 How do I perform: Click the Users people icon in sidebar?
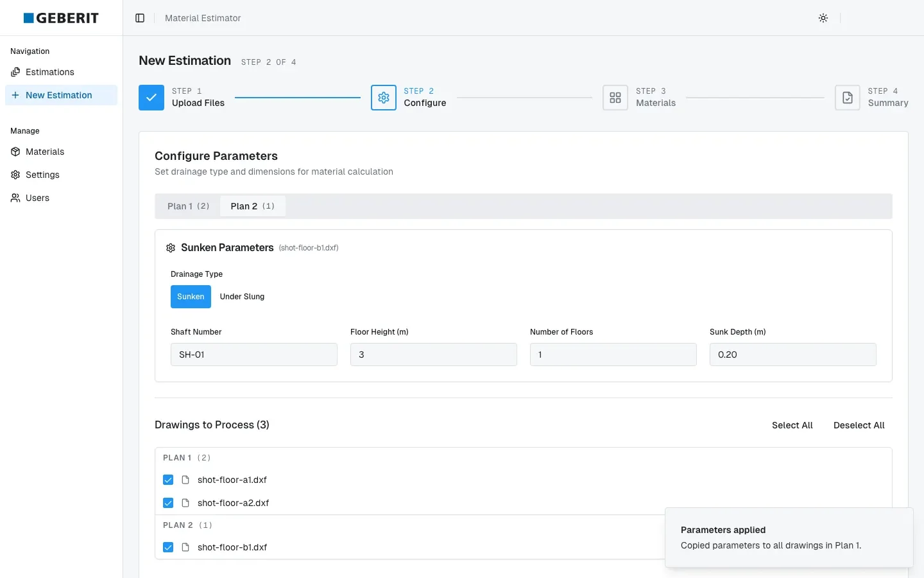[x=15, y=198]
